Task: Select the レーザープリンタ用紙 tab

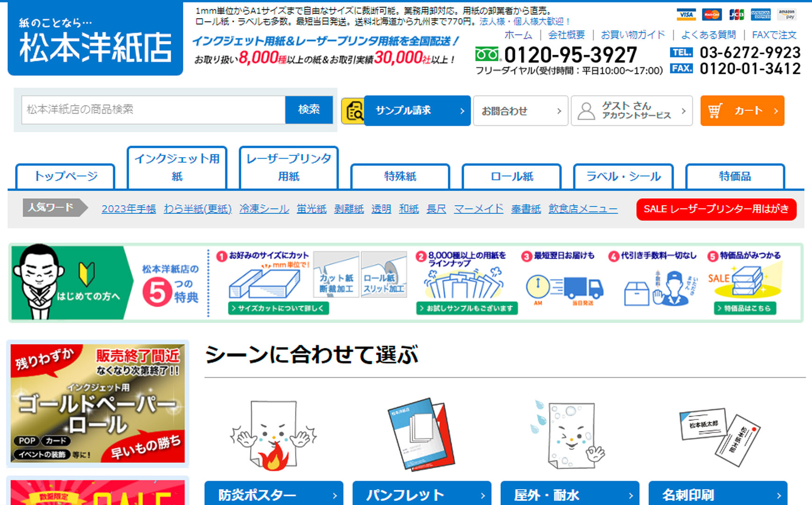Action: [x=289, y=167]
